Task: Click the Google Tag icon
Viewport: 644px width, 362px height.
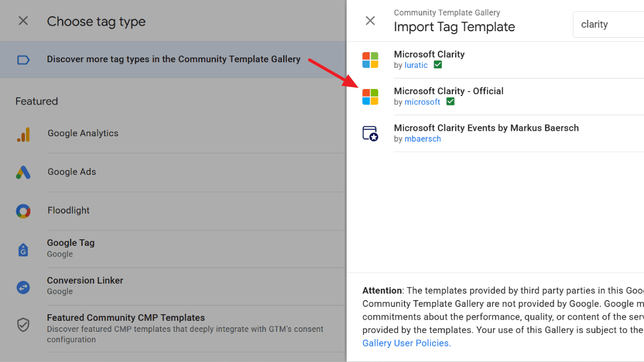Action: tap(23, 249)
